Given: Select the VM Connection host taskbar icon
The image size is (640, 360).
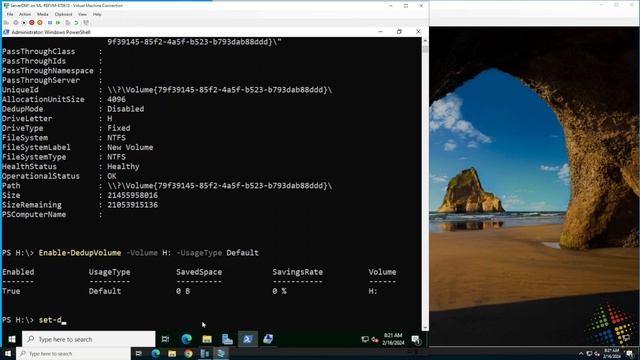Looking at the screenshot, I should 221,353.
